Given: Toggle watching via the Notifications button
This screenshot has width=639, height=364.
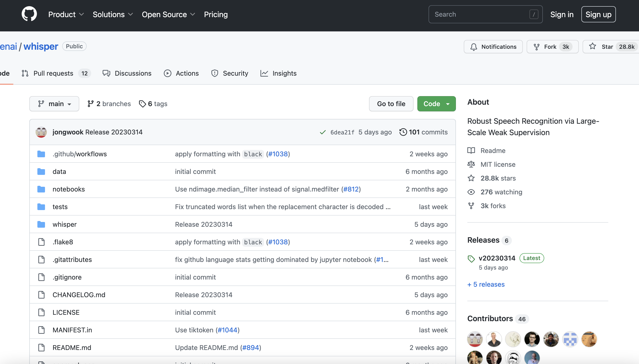Looking at the screenshot, I should pyautogui.click(x=493, y=46).
